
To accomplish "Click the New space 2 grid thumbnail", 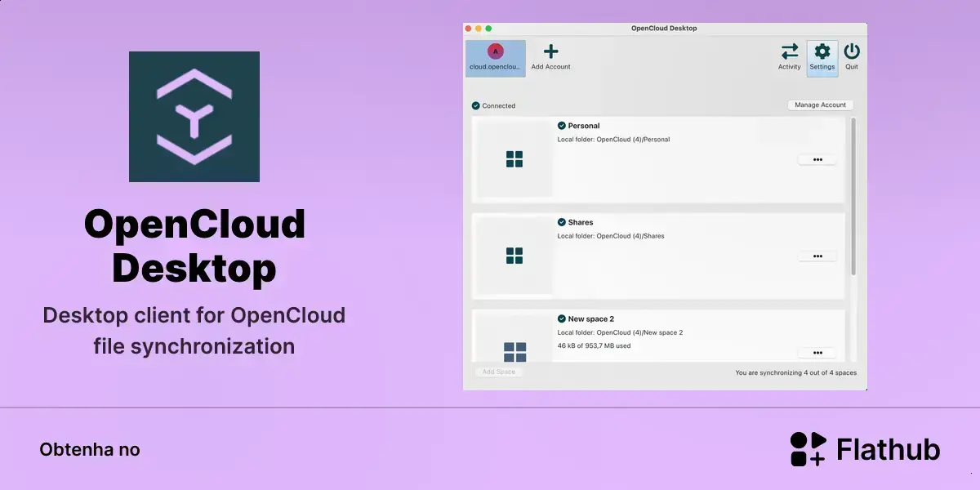I will coord(515,352).
